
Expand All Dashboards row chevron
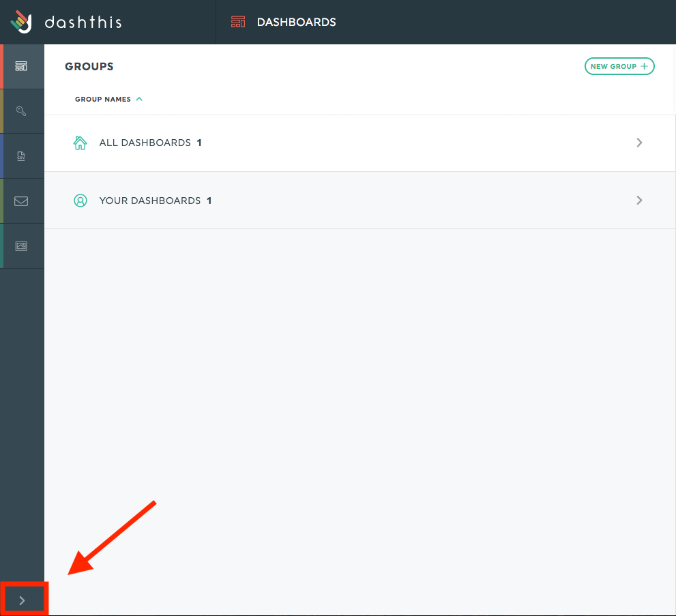pyautogui.click(x=639, y=143)
